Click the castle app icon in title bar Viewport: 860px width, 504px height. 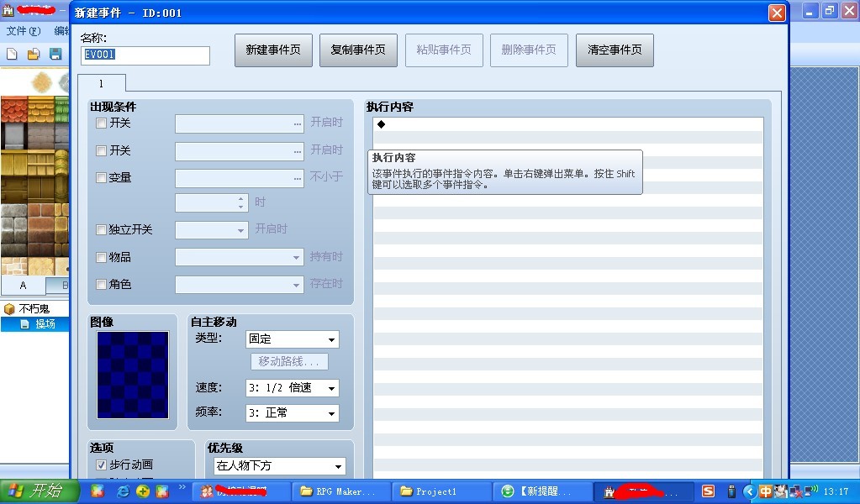[x=8, y=10]
